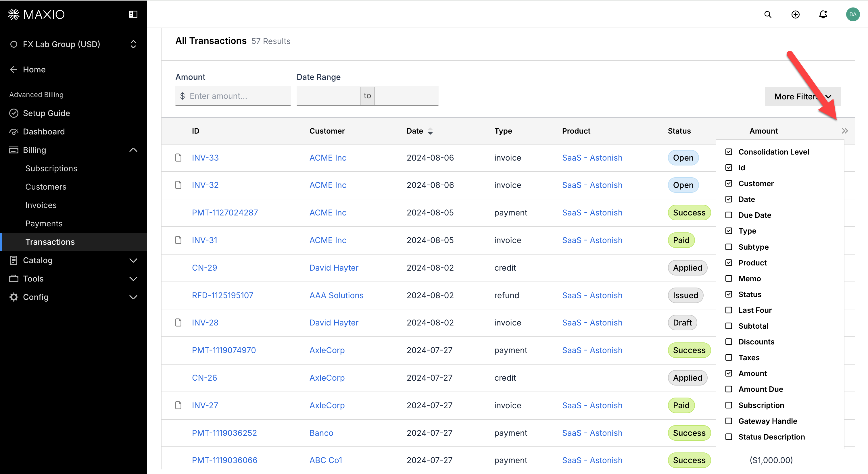Enable the Due Date column
Image resolution: width=868 pixels, height=474 pixels.
click(x=729, y=215)
